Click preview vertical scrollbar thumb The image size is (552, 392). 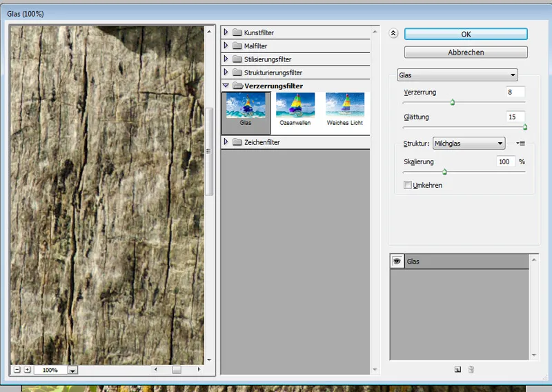click(x=209, y=151)
